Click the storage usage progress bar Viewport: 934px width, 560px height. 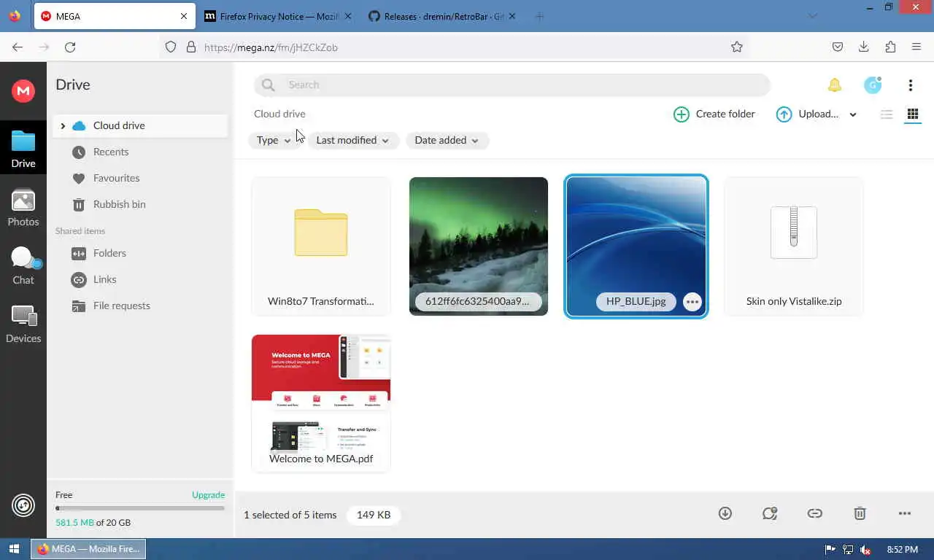[140, 508]
